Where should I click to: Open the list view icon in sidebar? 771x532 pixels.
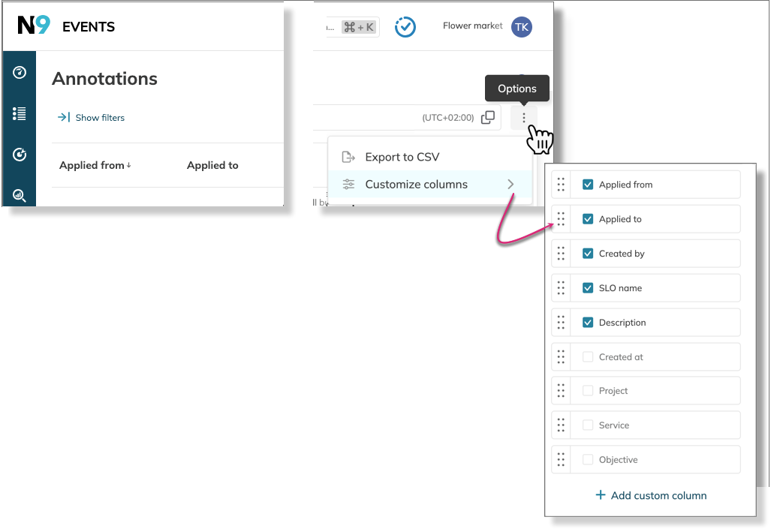[x=20, y=113]
